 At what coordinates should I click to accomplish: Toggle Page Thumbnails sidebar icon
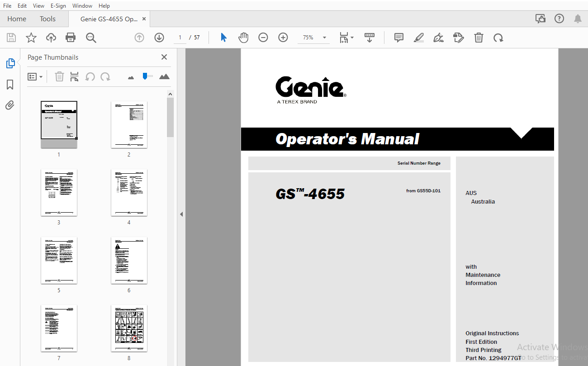point(10,63)
